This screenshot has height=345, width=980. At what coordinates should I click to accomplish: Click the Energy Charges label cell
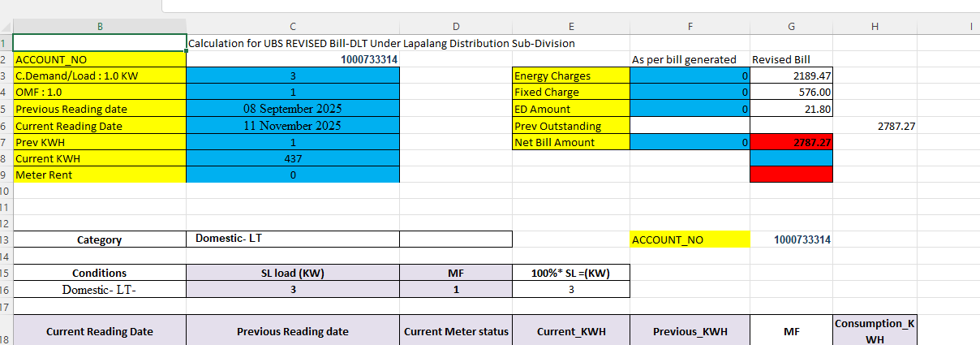point(571,76)
